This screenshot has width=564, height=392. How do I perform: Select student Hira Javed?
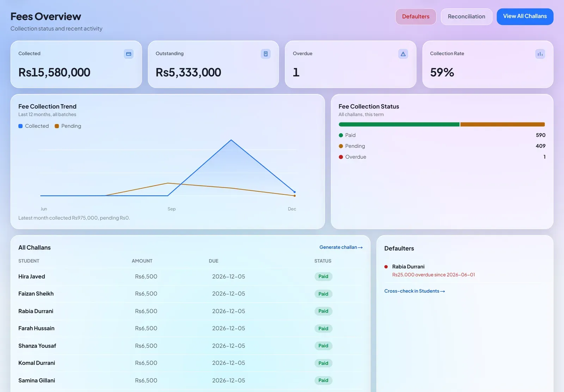[32, 276]
